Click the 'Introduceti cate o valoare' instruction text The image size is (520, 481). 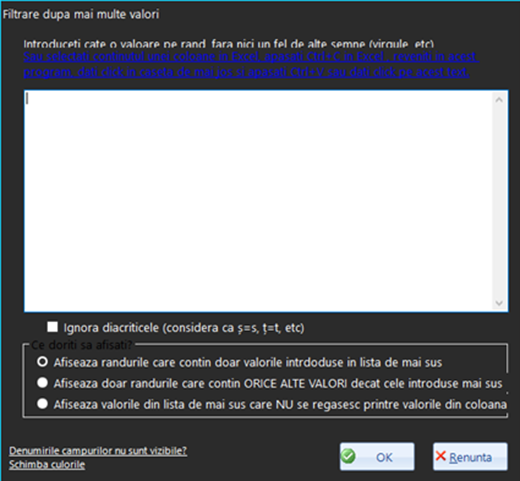(x=229, y=44)
